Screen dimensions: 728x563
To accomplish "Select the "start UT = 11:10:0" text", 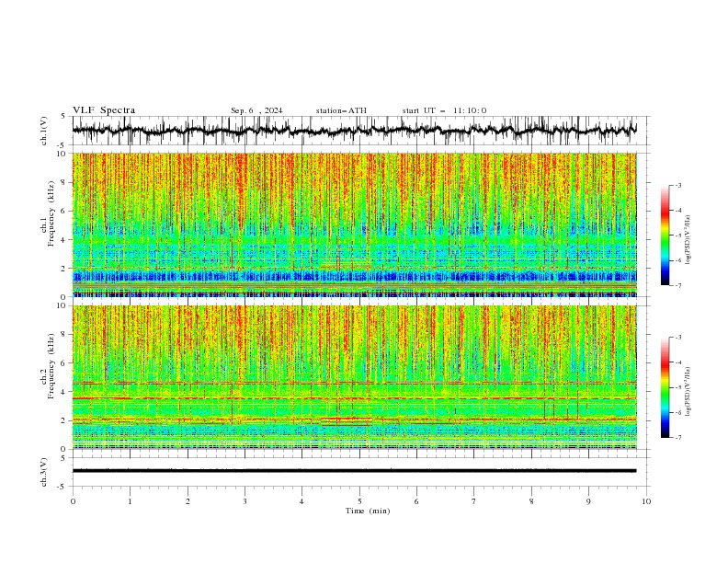I will [x=444, y=110].
